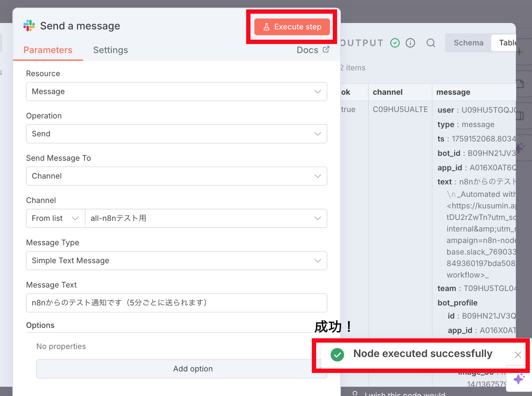Click the team value row

[477, 289]
